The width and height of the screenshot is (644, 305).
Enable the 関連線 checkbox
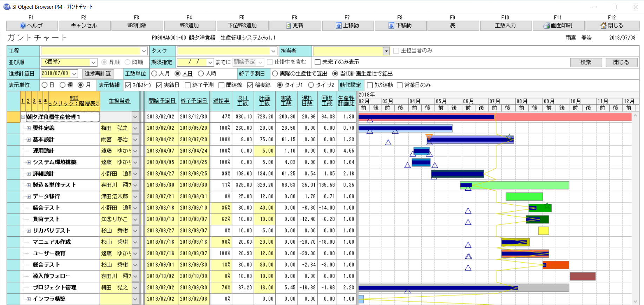(x=221, y=85)
